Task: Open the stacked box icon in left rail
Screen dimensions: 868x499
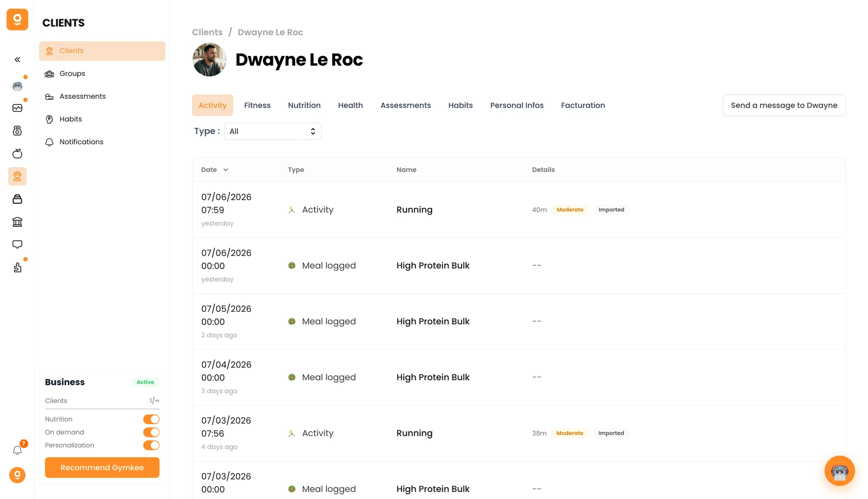Action: pyautogui.click(x=17, y=199)
